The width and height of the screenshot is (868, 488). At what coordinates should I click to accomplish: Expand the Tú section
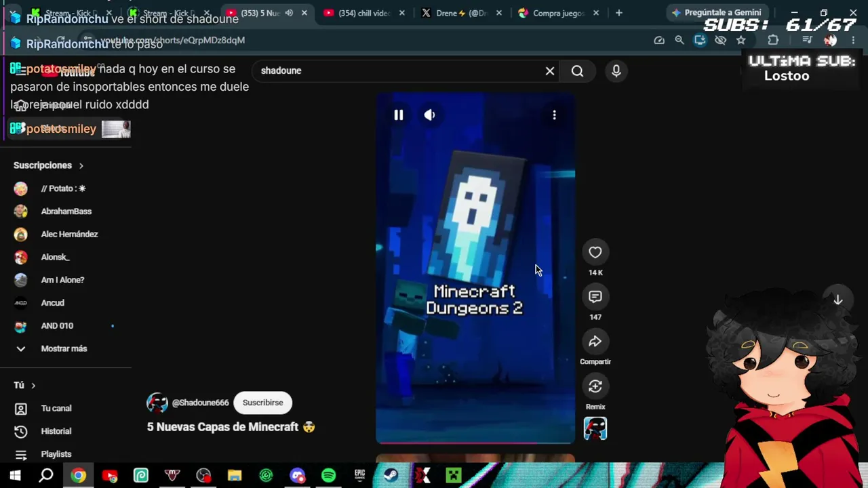coord(24,385)
